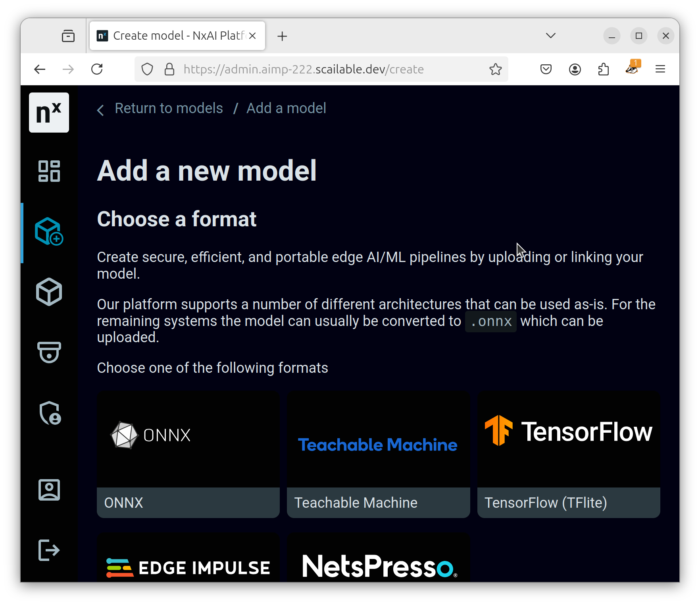Click the Return to models link

(x=169, y=108)
